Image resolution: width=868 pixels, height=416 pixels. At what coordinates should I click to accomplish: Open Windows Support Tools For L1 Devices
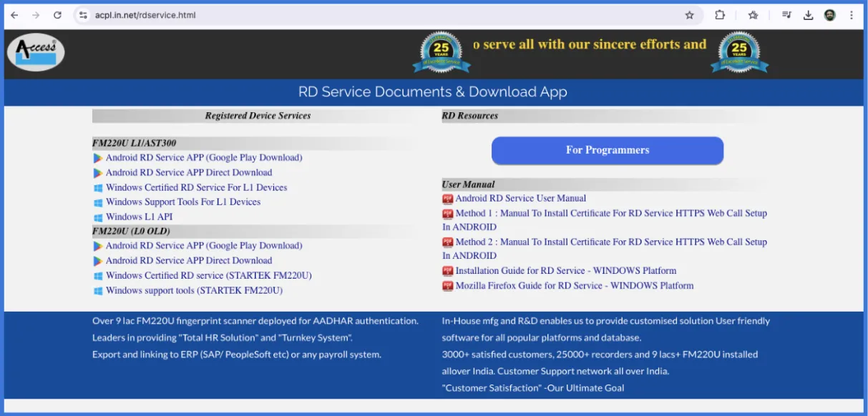pos(183,202)
